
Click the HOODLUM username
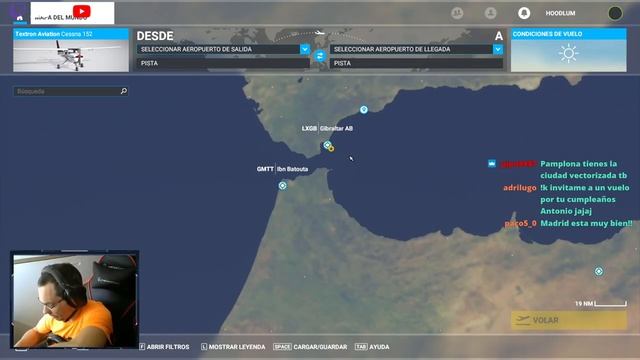(x=560, y=13)
